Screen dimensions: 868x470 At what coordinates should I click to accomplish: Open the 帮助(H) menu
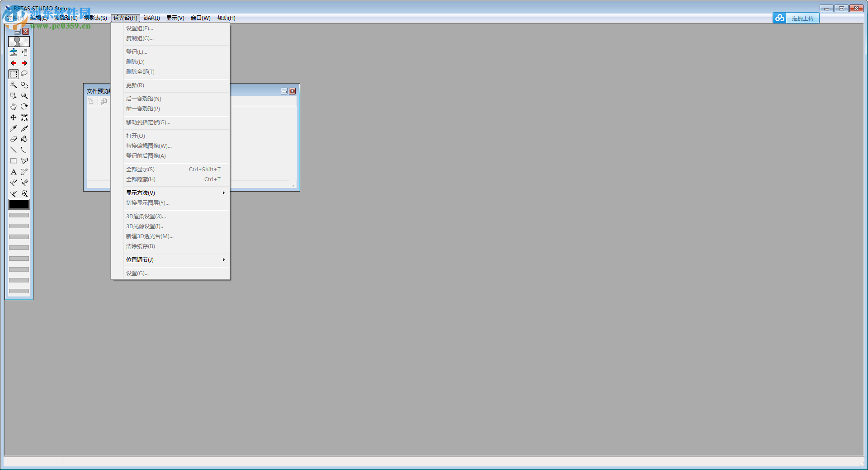226,18
